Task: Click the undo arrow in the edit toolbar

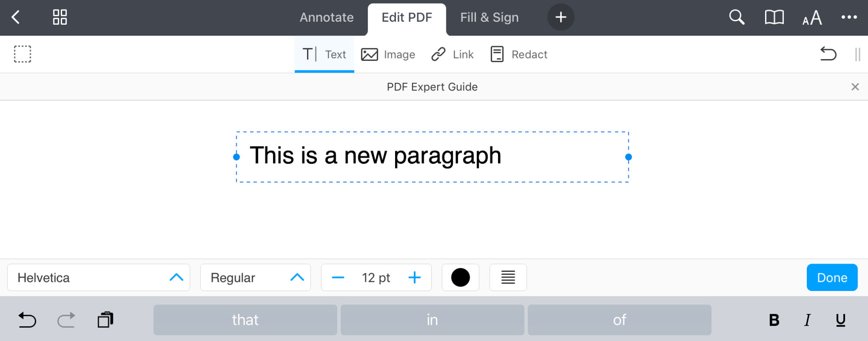Action: point(828,54)
